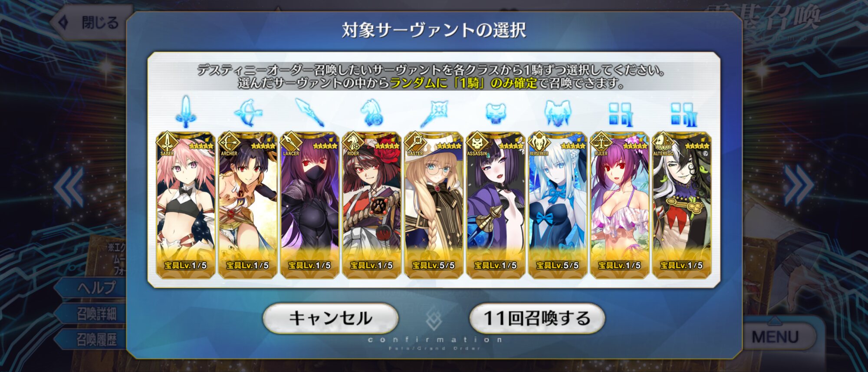The width and height of the screenshot is (868, 372).
Task: Select the Rider class horse icon
Action: [x=372, y=112]
